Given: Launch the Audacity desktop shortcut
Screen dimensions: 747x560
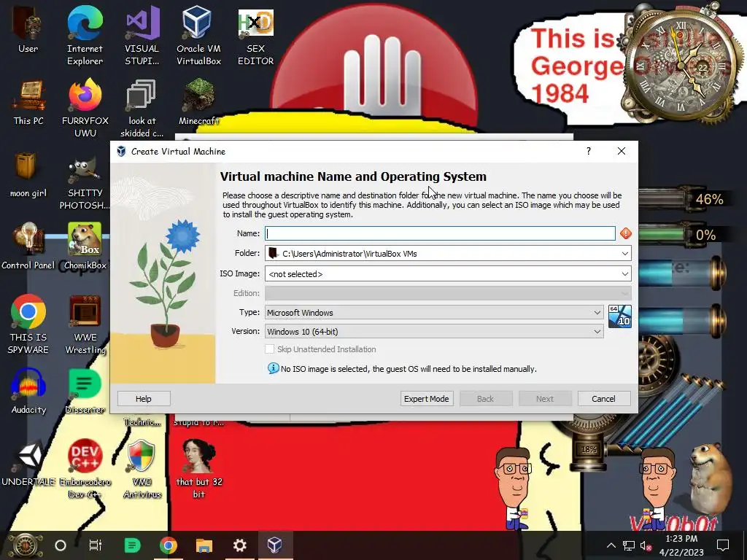Looking at the screenshot, I should [x=28, y=391].
